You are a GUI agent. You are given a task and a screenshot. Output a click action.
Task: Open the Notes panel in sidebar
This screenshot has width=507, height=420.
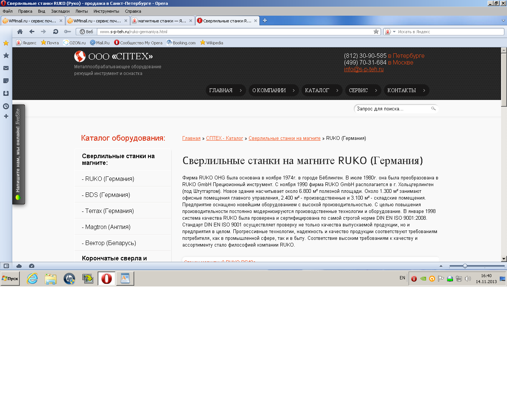pos(6,81)
